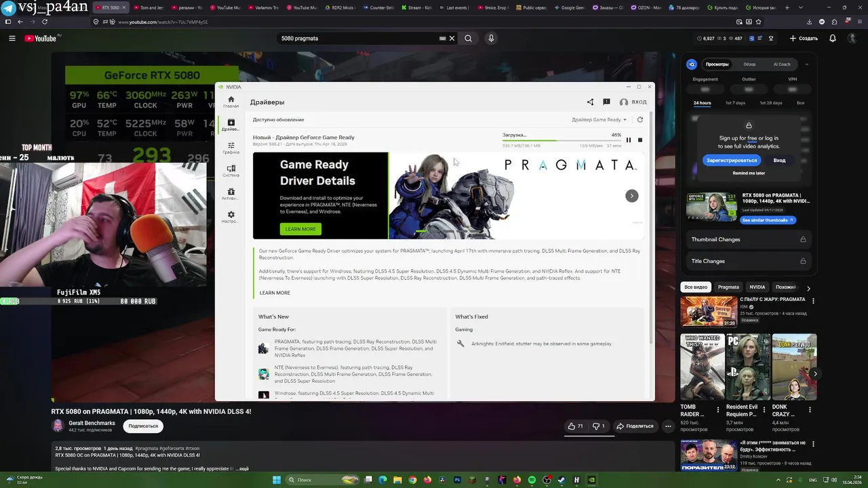Click Remind me later link
868x488 pixels.
(x=749, y=174)
